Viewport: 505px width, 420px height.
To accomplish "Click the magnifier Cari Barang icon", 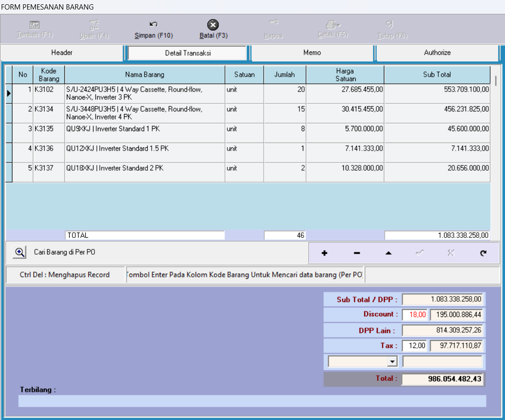I will point(19,253).
